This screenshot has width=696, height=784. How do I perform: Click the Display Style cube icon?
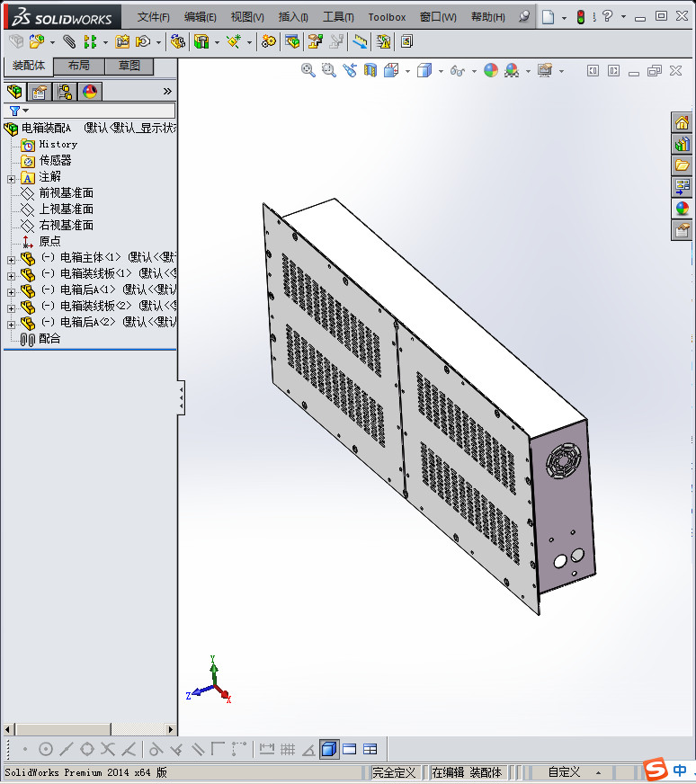[x=424, y=70]
